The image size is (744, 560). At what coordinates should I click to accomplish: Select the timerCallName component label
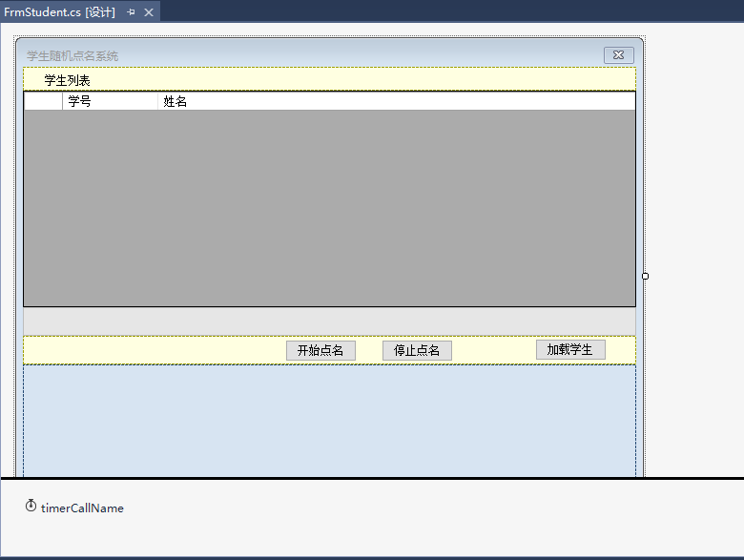click(x=82, y=508)
